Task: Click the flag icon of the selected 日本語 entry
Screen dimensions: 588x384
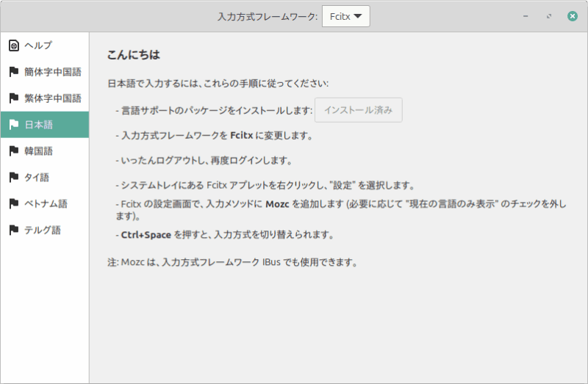Action: pos(13,125)
